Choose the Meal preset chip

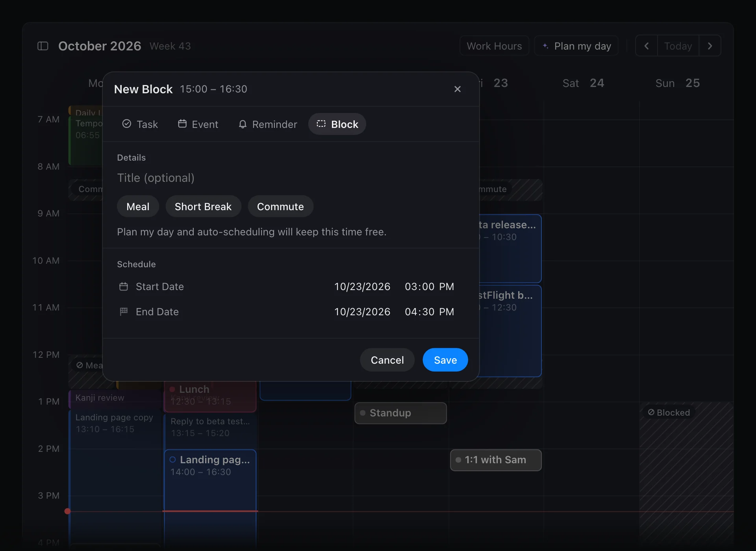click(138, 207)
